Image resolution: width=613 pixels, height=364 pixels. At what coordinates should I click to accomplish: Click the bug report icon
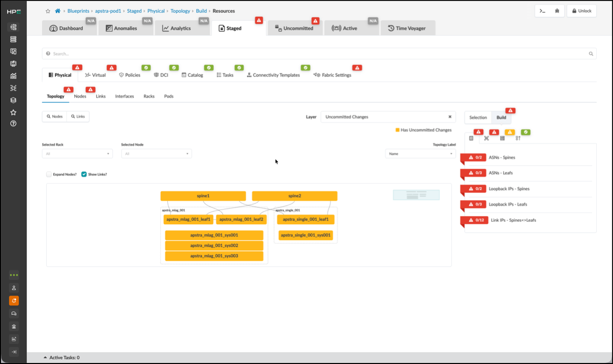557,11
